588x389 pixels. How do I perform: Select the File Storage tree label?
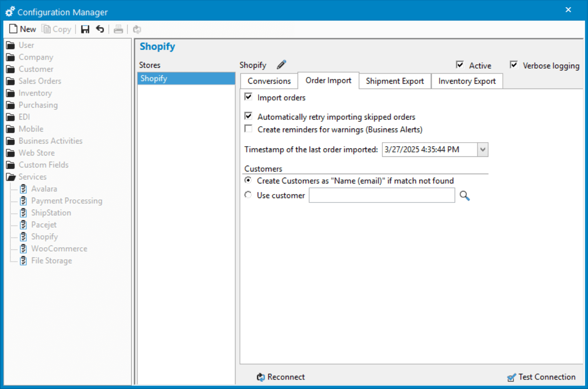point(51,261)
